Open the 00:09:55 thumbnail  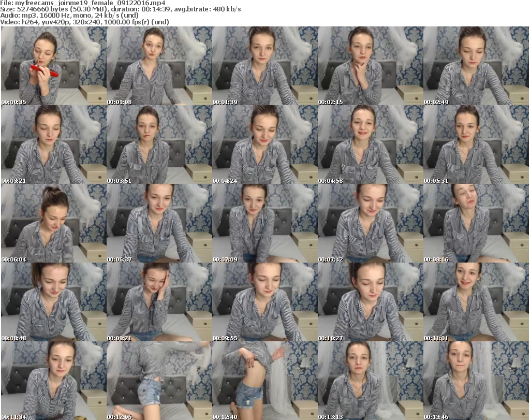click(x=264, y=302)
